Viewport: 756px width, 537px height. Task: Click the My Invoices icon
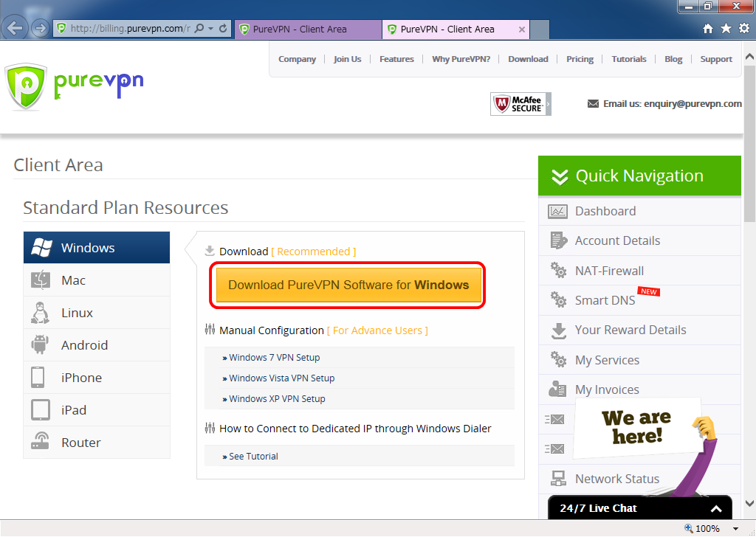coord(557,388)
